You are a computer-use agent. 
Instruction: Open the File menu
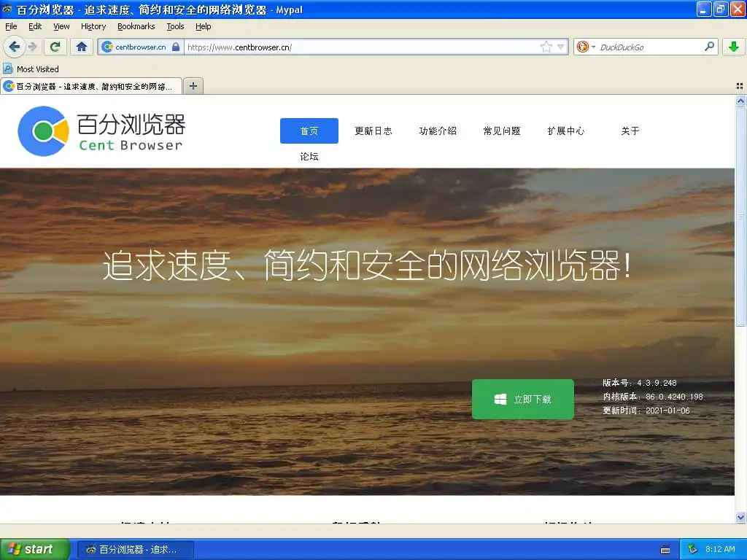pos(11,26)
